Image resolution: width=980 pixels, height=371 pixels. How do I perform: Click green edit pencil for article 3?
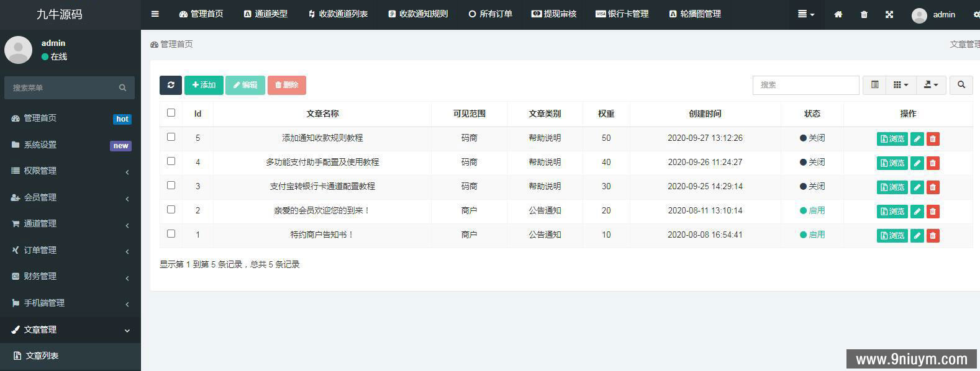tap(917, 187)
